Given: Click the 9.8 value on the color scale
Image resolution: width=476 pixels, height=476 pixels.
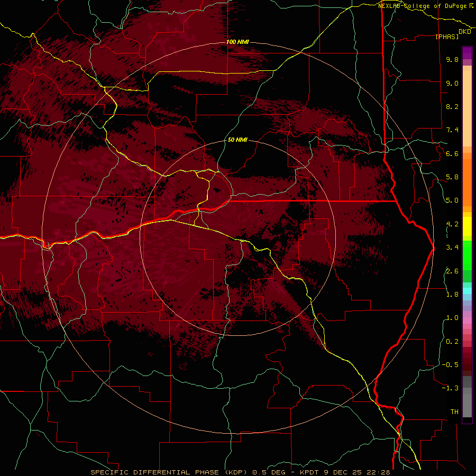Looking at the screenshot, I should tap(452, 59).
